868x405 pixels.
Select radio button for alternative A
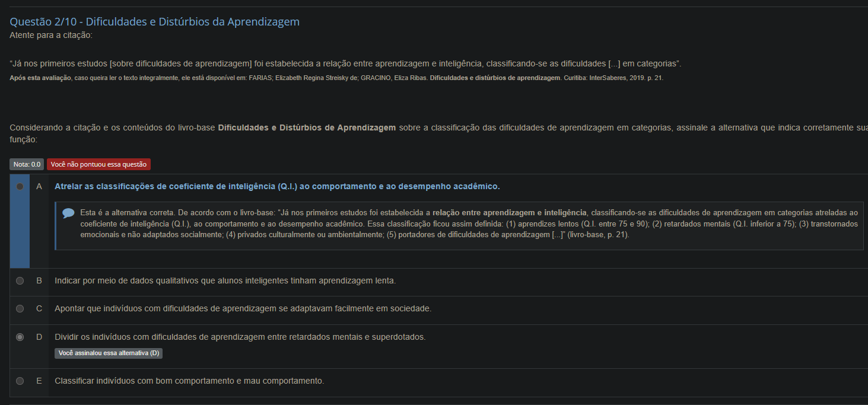click(20, 186)
